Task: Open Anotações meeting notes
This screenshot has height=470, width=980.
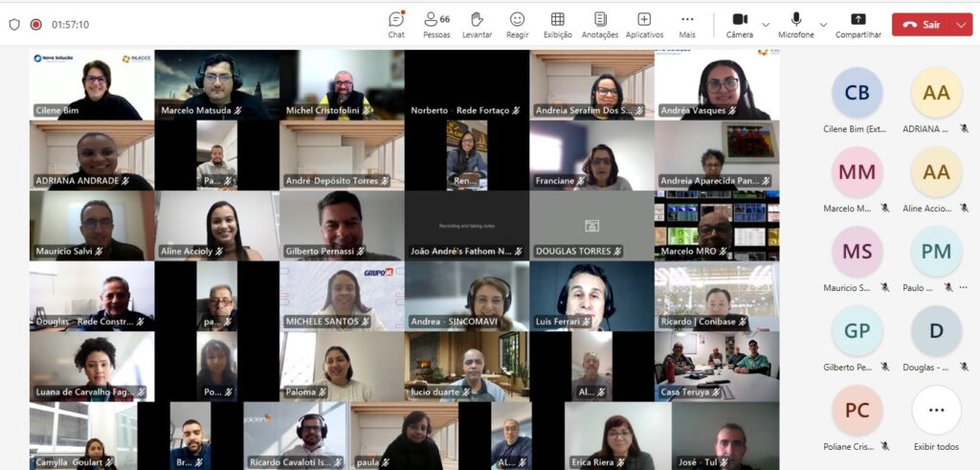Action: coord(600,24)
